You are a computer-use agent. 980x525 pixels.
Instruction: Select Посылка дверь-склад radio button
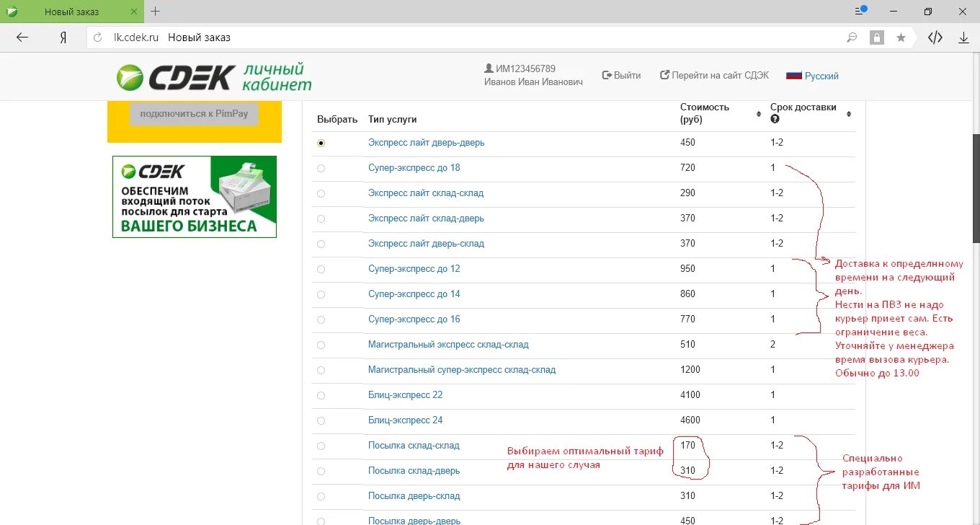tap(321, 496)
